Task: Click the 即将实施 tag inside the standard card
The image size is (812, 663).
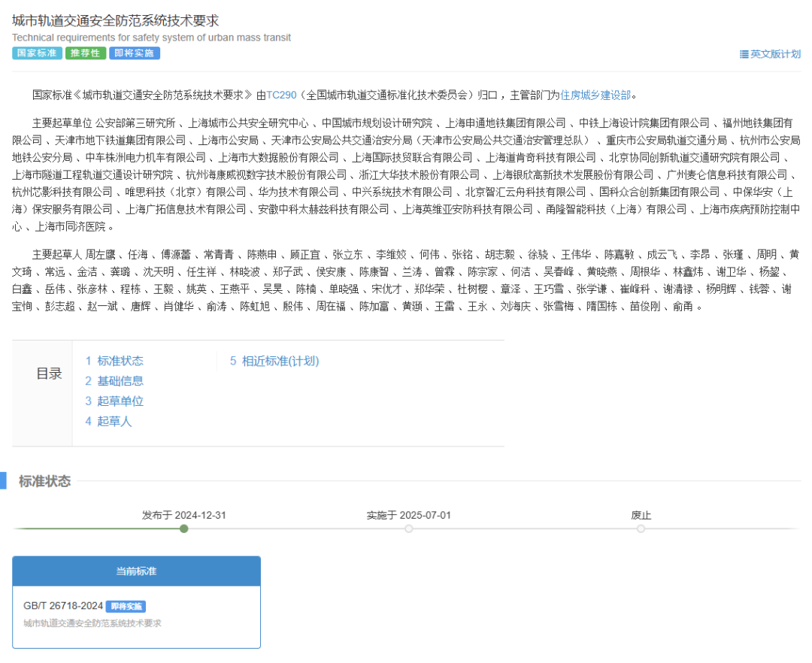Action: [126, 607]
